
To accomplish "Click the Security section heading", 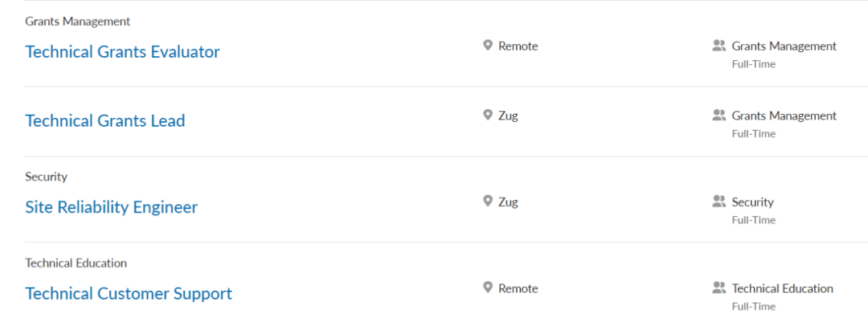I will (x=47, y=177).
